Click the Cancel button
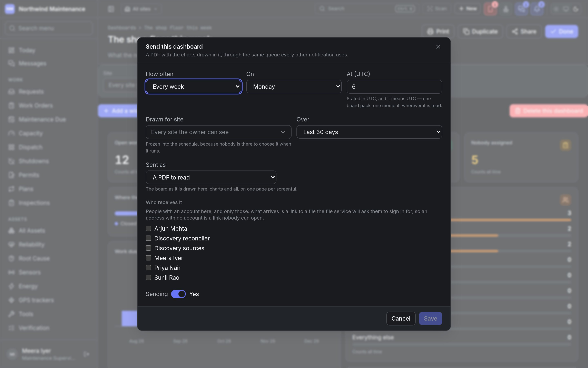This screenshot has width=588, height=368. pyautogui.click(x=401, y=318)
